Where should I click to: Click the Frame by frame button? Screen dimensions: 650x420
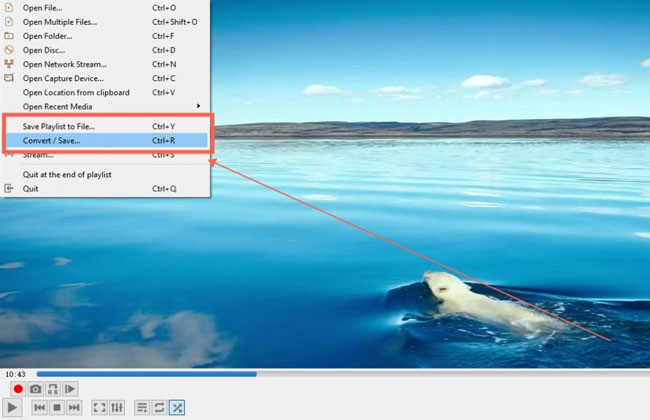[x=70, y=389]
